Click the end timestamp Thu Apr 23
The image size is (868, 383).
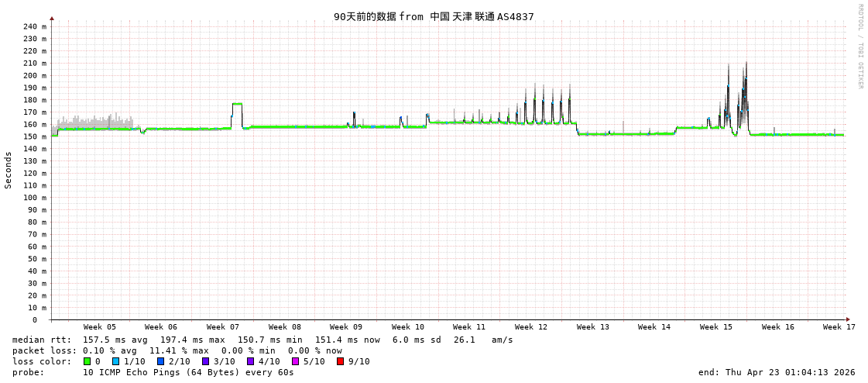[777, 372]
